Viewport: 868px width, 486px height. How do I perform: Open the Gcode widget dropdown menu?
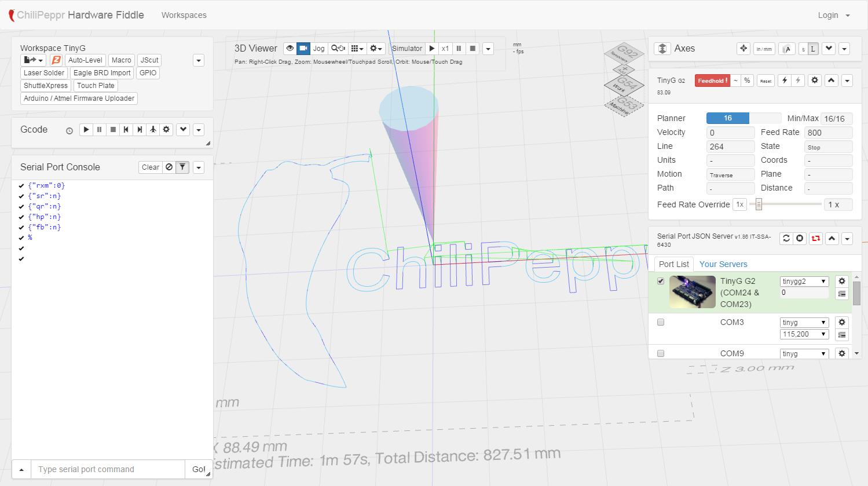[x=199, y=130]
